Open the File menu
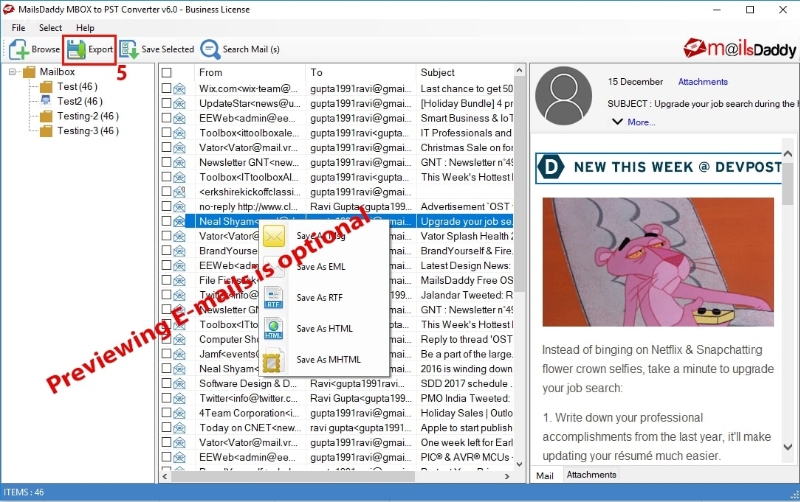Viewport: 800px width, 502px height. point(18,27)
